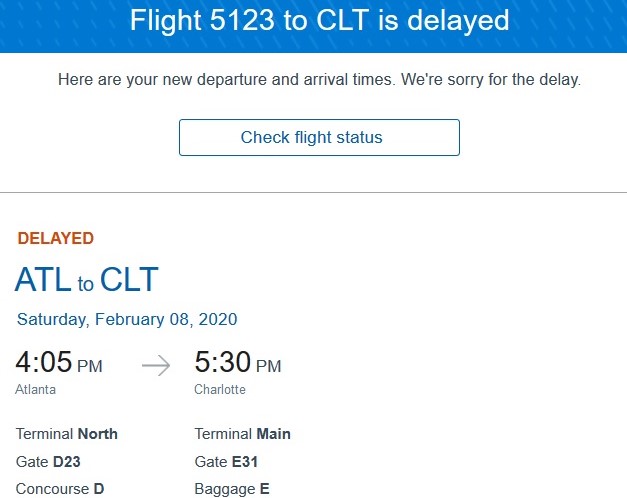627x498 pixels.
Task: Click the 5:30 PM arrival time
Action: [x=238, y=364]
